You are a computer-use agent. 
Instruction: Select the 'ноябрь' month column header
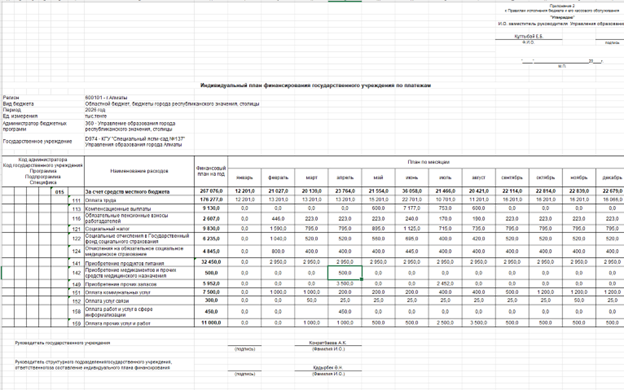(579, 177)
